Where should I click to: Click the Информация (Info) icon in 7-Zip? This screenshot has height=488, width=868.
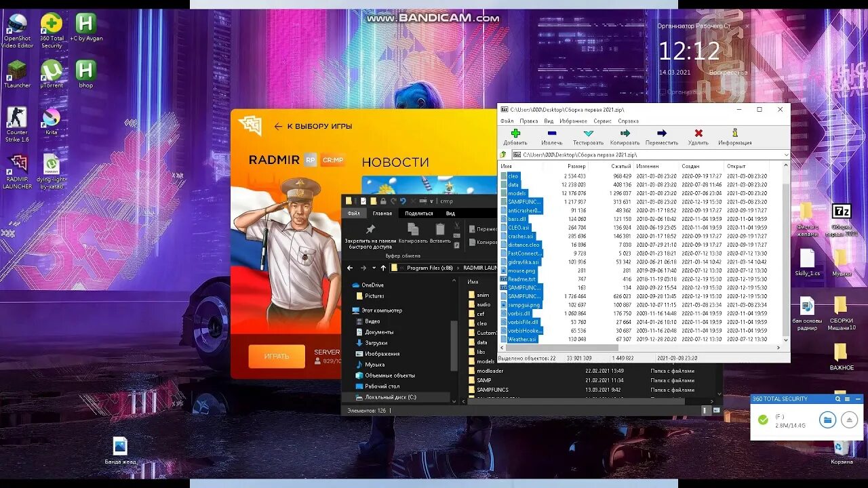click(x=734, y=134)
